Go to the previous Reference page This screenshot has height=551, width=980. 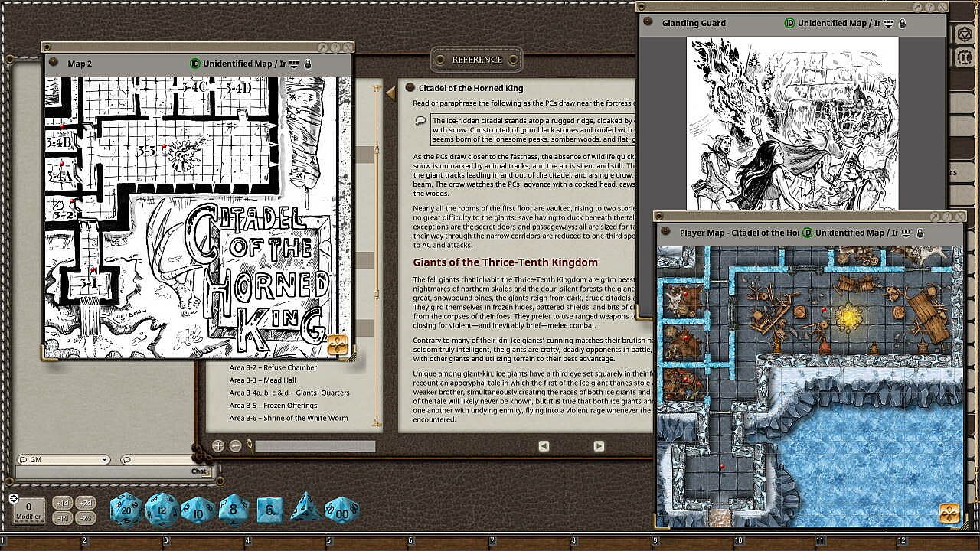(544, 446)
